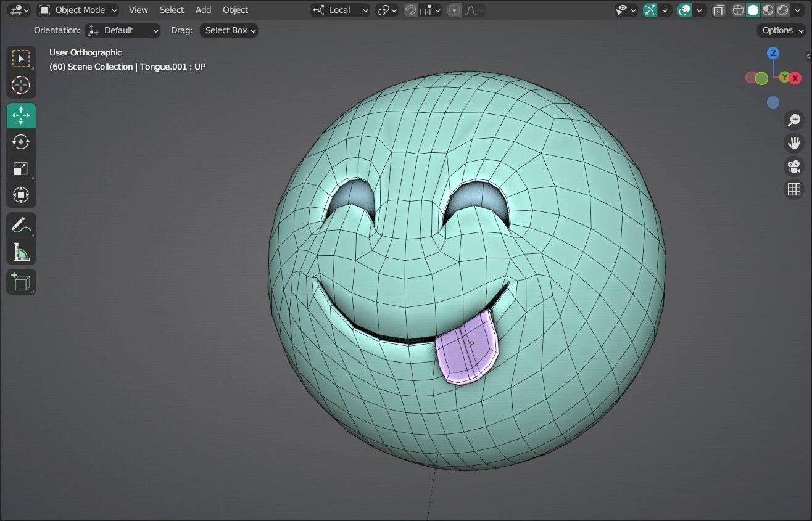The width and height of the screenshot is (812, 521).
Task: Open the Add menu
Action: coord(203,10)
